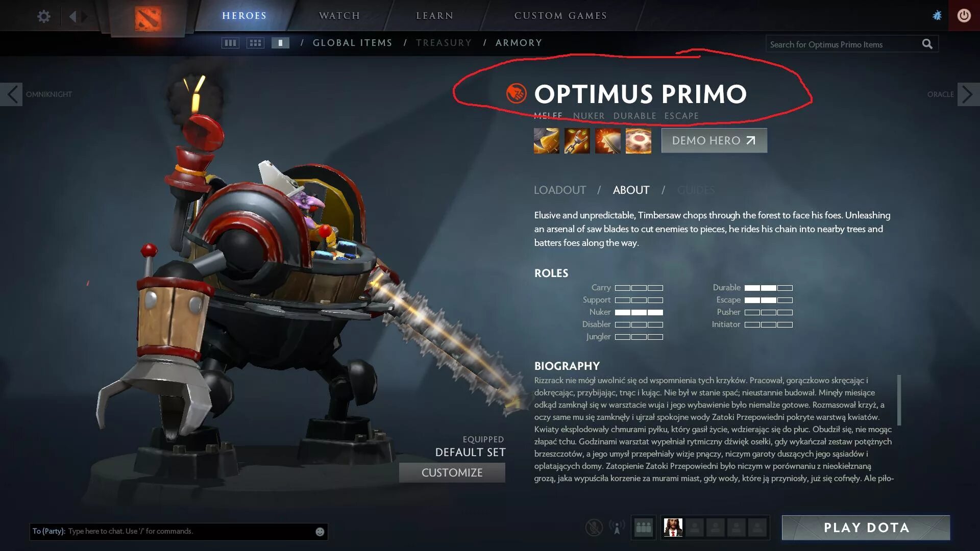Go to next hero Oracle arrow

point(968,94)
